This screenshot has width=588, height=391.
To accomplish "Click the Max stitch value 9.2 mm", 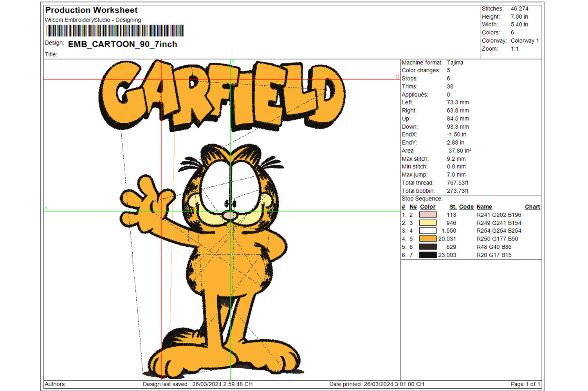I will click(x=456, y=159).
